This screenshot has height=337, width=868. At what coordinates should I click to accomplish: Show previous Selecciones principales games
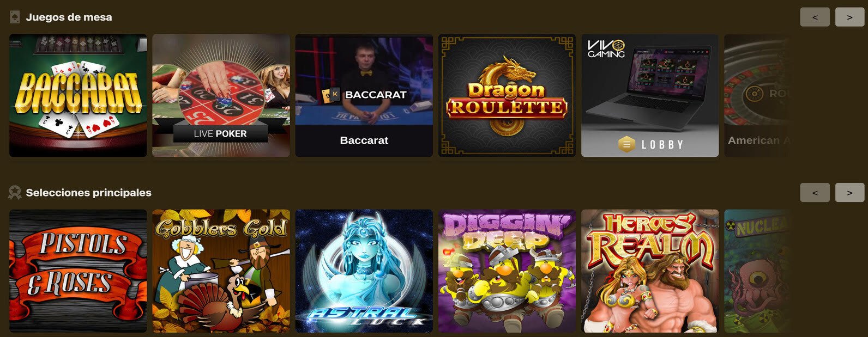(x=815, y=192)
